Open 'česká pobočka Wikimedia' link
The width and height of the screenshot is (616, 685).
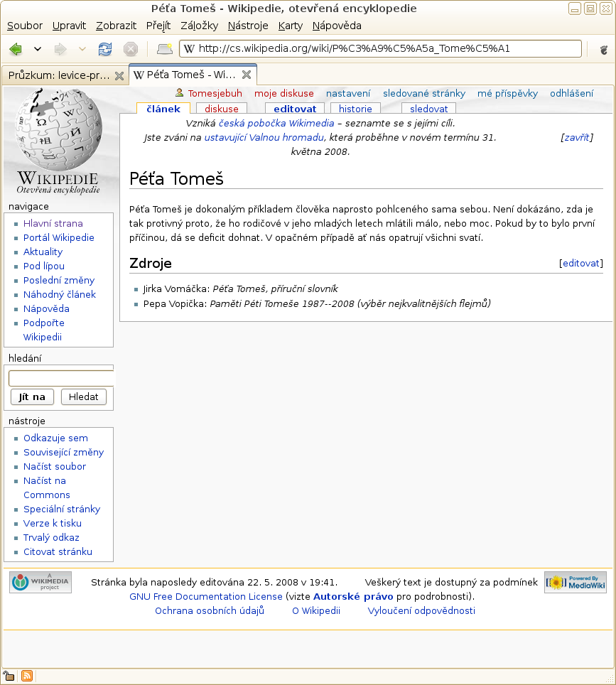(x=276, y=123)
